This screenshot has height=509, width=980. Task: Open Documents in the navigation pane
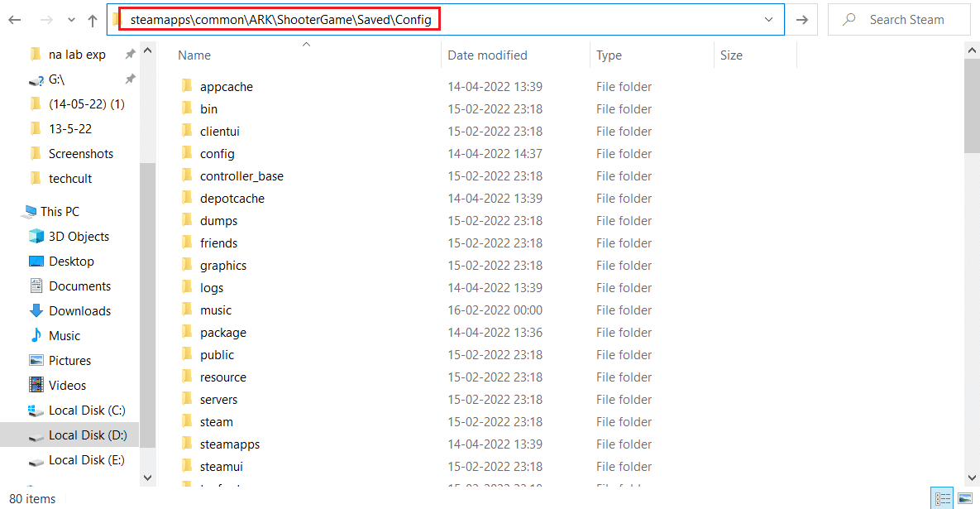(79, 286)
